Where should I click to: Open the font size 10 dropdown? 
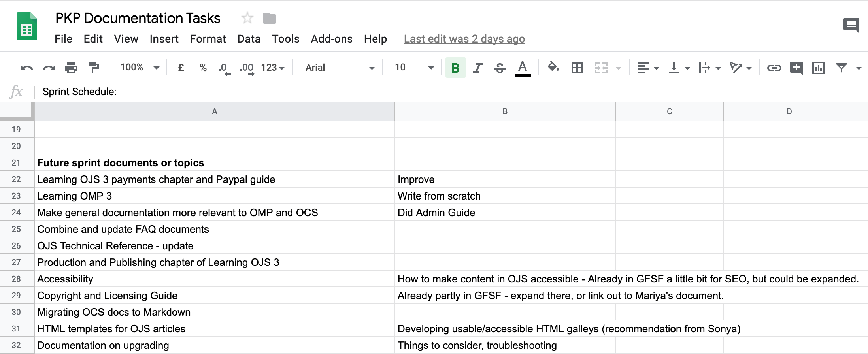[414, 68]
